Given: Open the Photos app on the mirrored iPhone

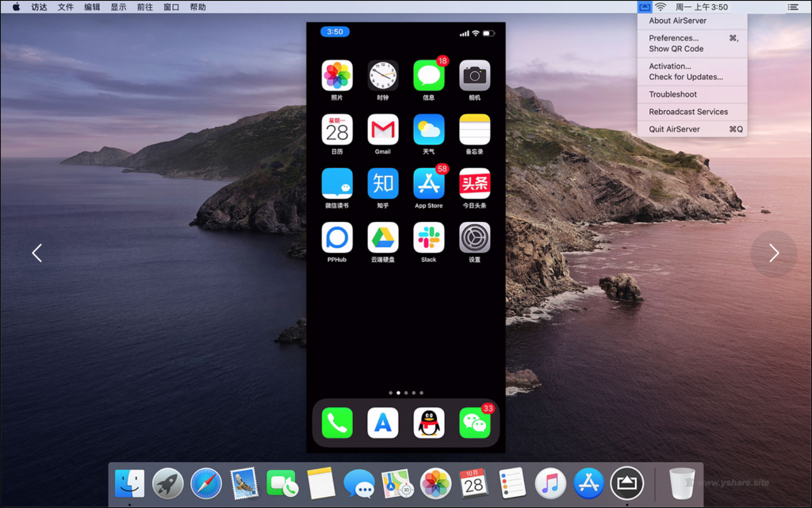Looking at the screenshot, I should click(337, 75).
